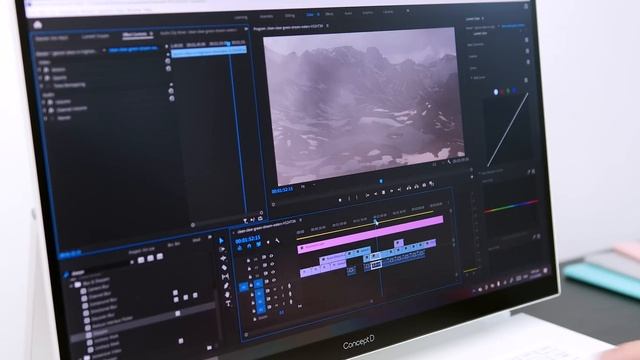The height and width of the screenshot is (360, 640).
Task: Select the white luma curve channel dot
Action: 496,92
